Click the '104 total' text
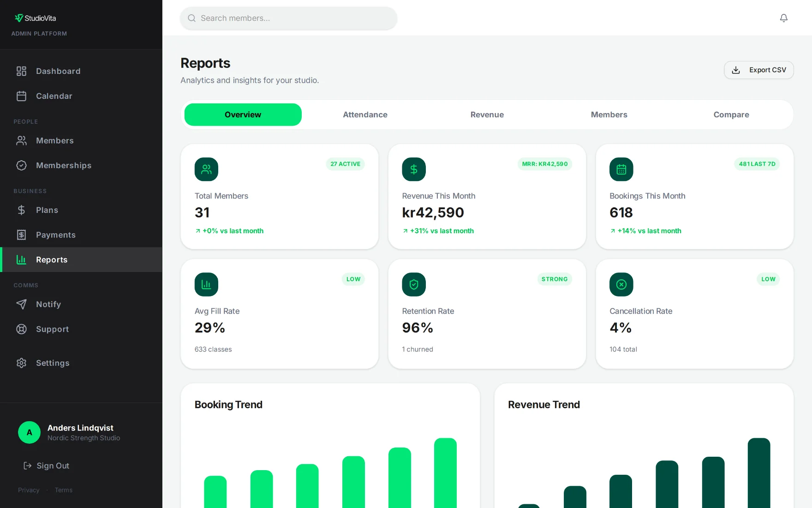812x508 pixels. 623,349
